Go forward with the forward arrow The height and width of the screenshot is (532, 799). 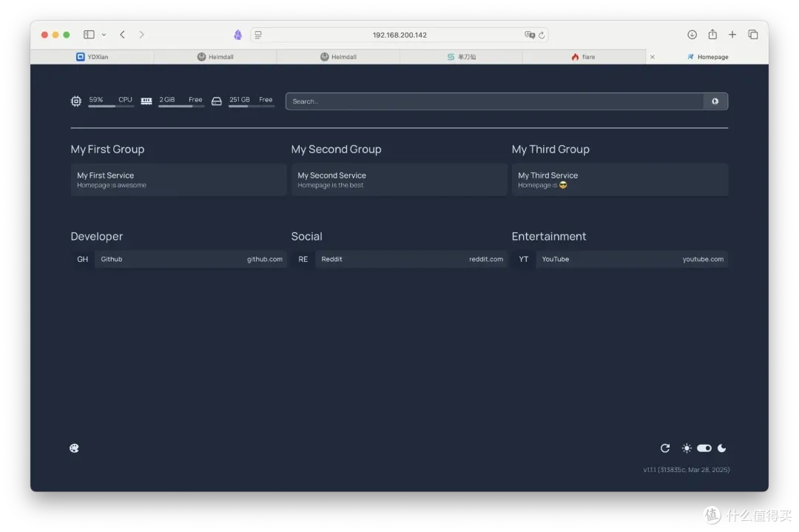coord(141,34)
